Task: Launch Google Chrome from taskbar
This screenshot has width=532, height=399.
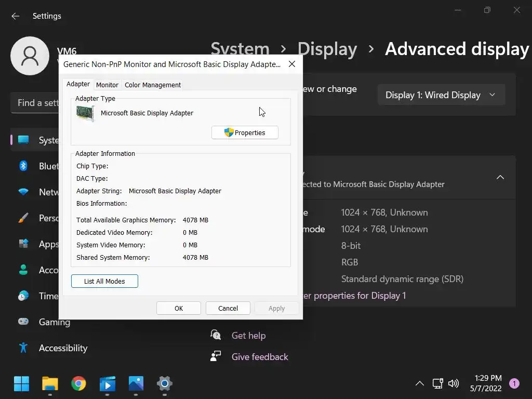Action: [x=78, y=384]
